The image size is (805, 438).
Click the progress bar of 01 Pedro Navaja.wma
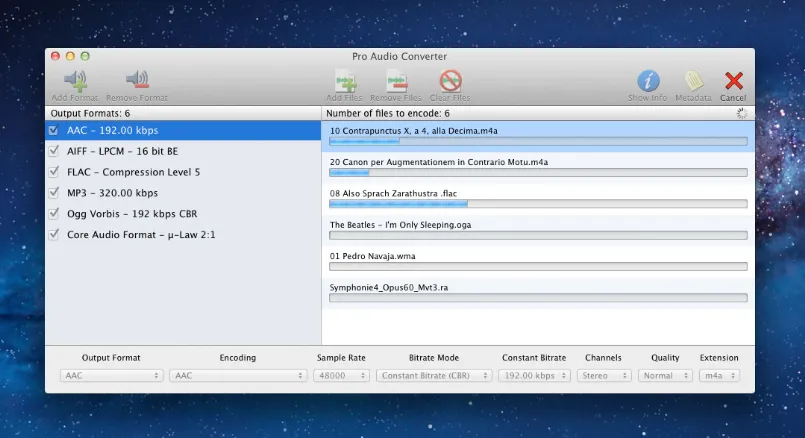538,266
